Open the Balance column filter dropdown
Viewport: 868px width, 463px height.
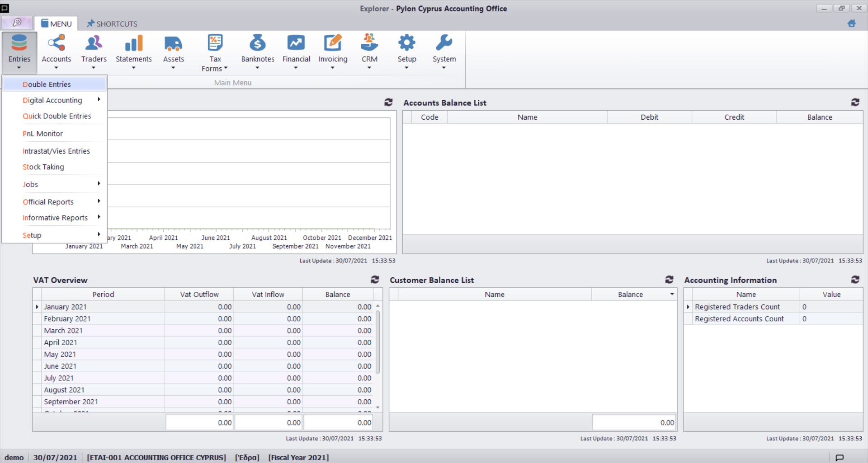click(x=672, y=294)
